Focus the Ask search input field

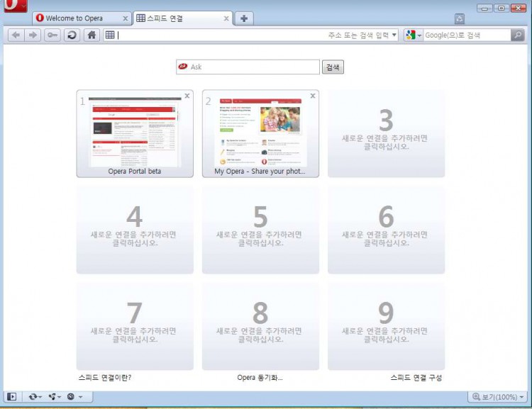pos(248,67)
